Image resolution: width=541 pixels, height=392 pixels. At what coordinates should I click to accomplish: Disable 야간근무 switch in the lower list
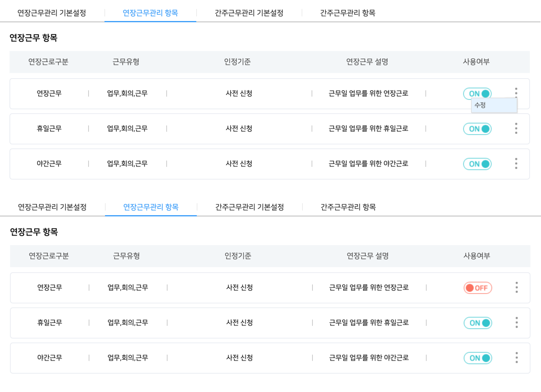478,358
